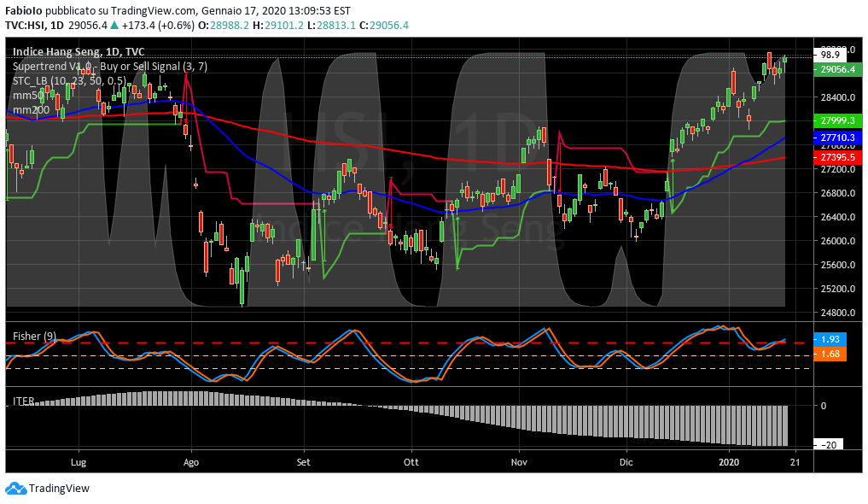The height and width of the screenshot is (504, 868).
Task: Open the TradingView text link at bottom
Action: (59, 489)
